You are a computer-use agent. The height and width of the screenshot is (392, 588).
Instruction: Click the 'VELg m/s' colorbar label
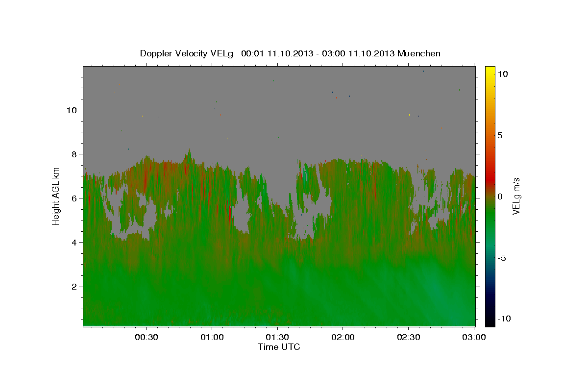click(516, 196)
